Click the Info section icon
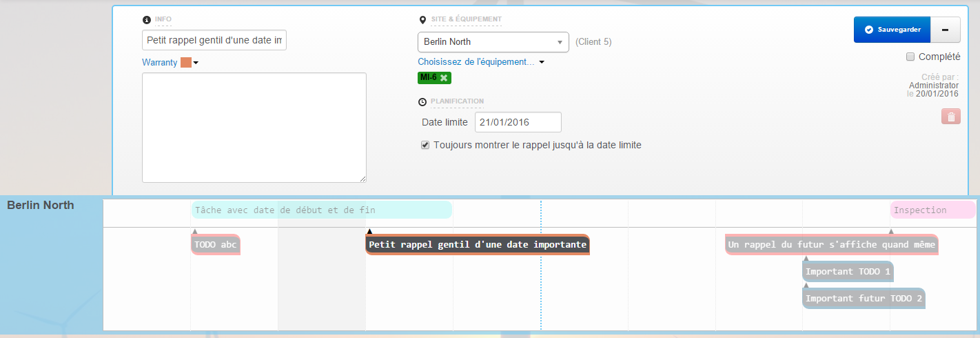Image resolution: width=980 pixels, height=338 pixels. pyautogui.click(x=146, y=19)
